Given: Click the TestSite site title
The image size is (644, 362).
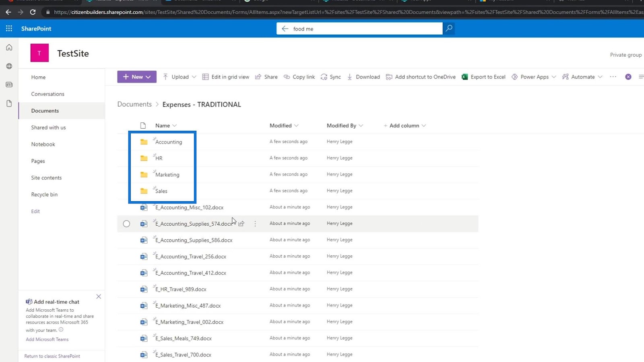Looking at the screenshot, I should 73,53.
